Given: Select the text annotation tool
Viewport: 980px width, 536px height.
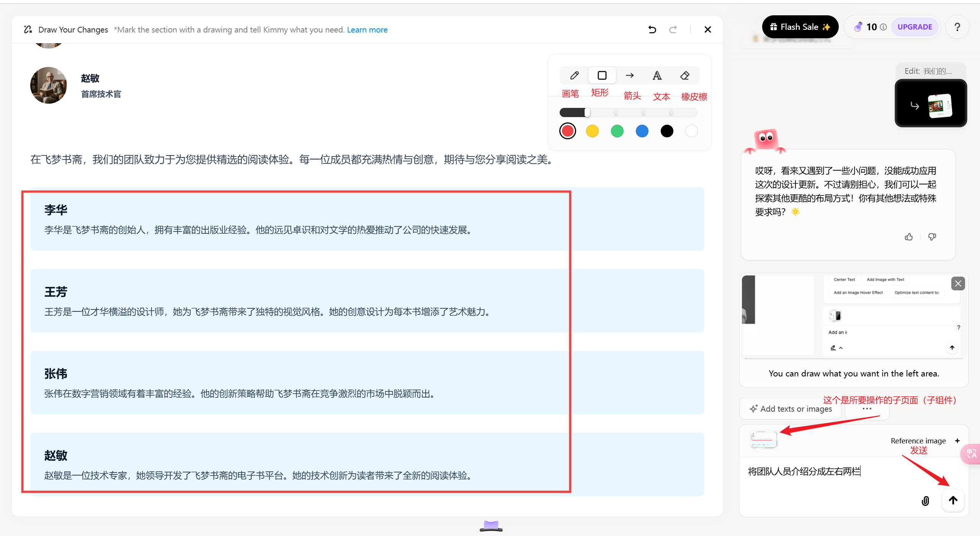Looking at the screenshot, I should tap(657, 75).
